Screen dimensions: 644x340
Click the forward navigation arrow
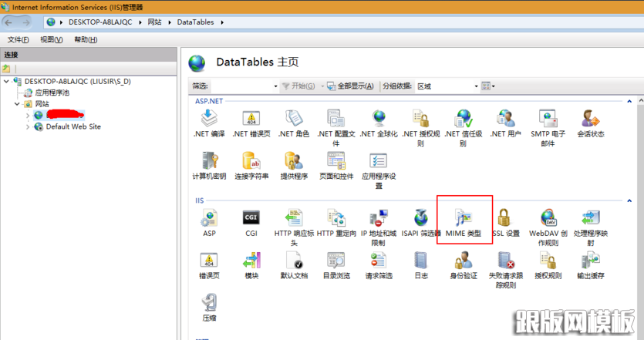[x=26, y=22]
